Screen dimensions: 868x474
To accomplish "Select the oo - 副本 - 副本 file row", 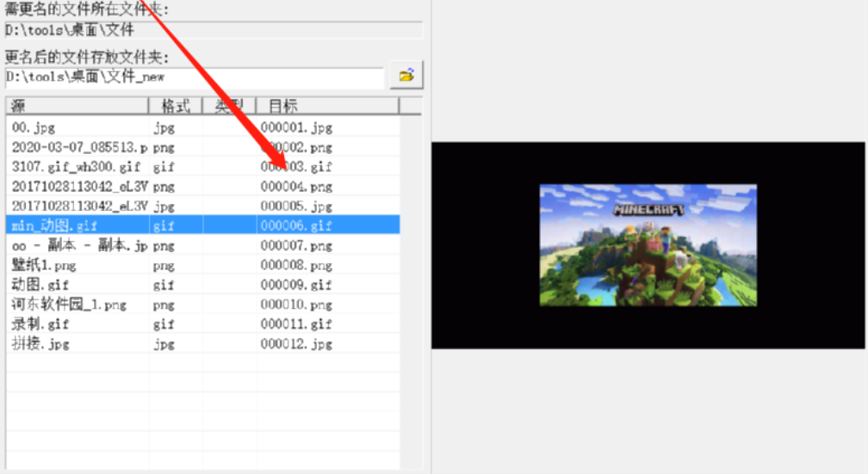I will coord(202,245).
